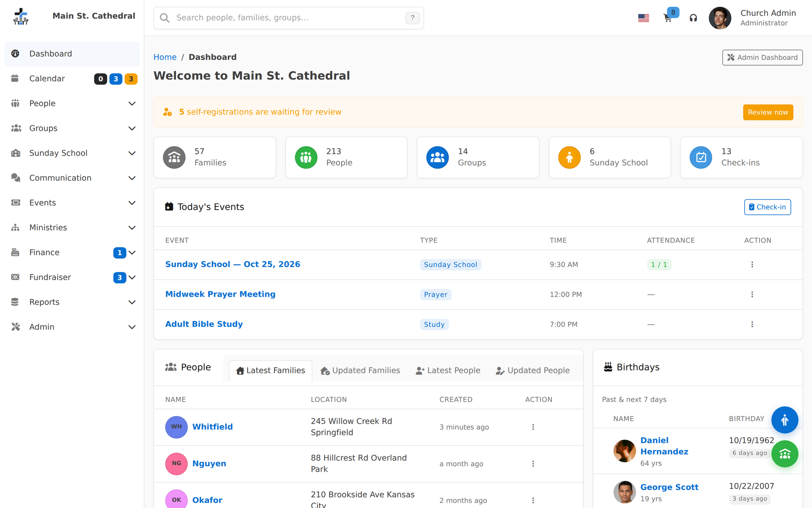
Task: Open the shopping cart icon
Action: pyautogui.click(x=668, y=18)
